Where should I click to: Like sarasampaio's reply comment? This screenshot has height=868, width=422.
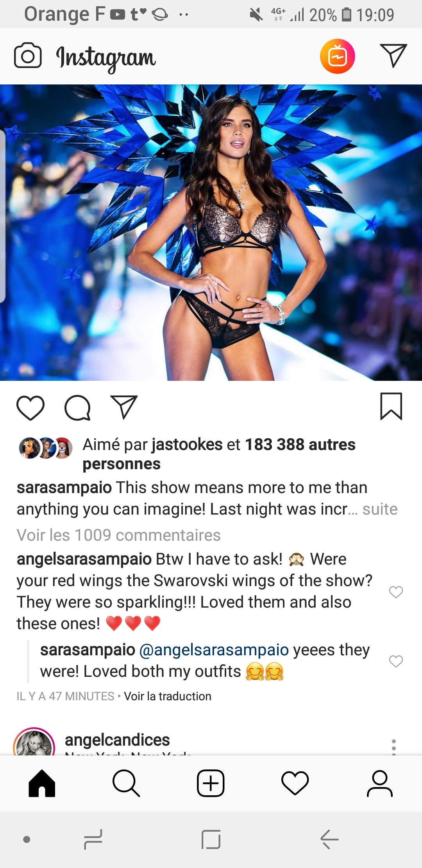[x=396, y=661]
